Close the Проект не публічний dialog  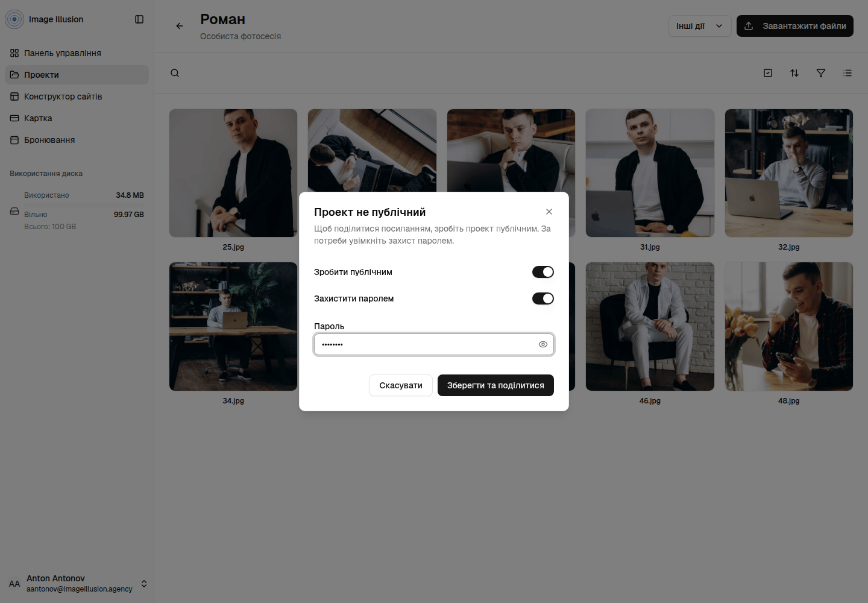pyautogui.click(x=549, y=212)
